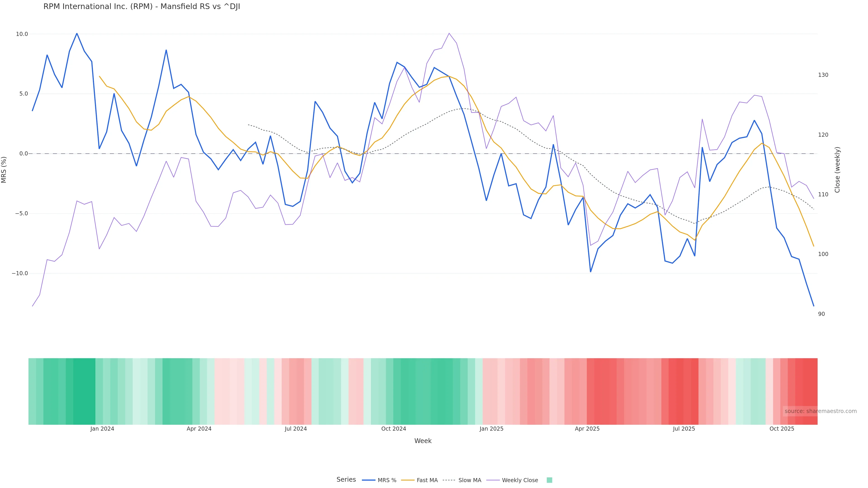Viewport: 868px width, 488px height.
Task: Open the sharemaestro.com source link
Action: tap(820, 411)
